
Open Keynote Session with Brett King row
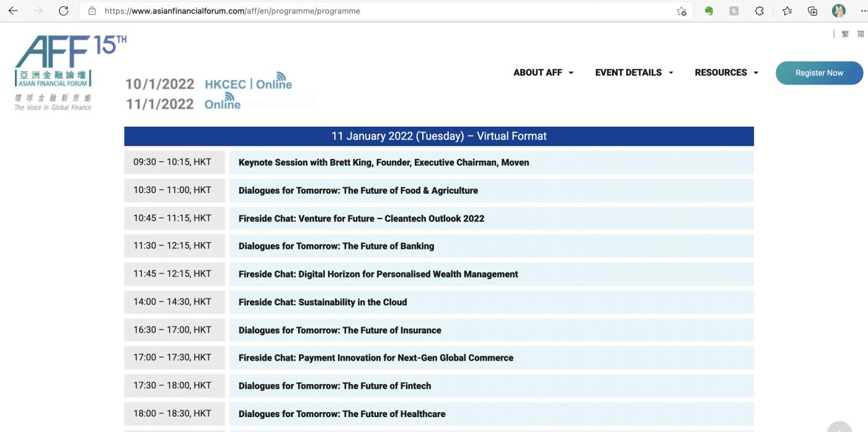tap(492, 163)
